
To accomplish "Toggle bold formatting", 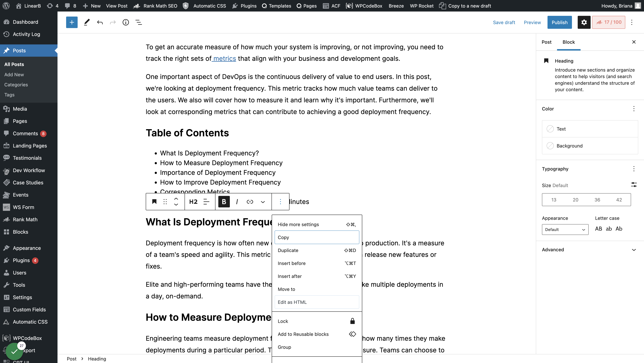I will click(x=224, y=201).
